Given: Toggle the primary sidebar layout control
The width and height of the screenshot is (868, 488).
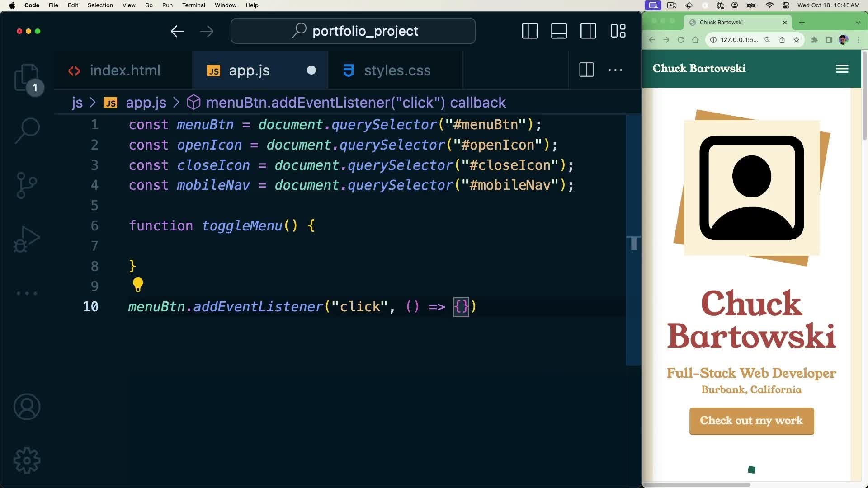Looking at the screenshot, I should 530,31.
